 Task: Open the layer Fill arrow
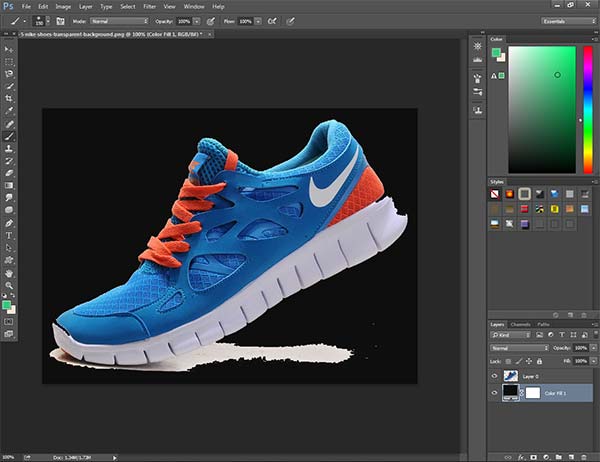pos(593,361)
